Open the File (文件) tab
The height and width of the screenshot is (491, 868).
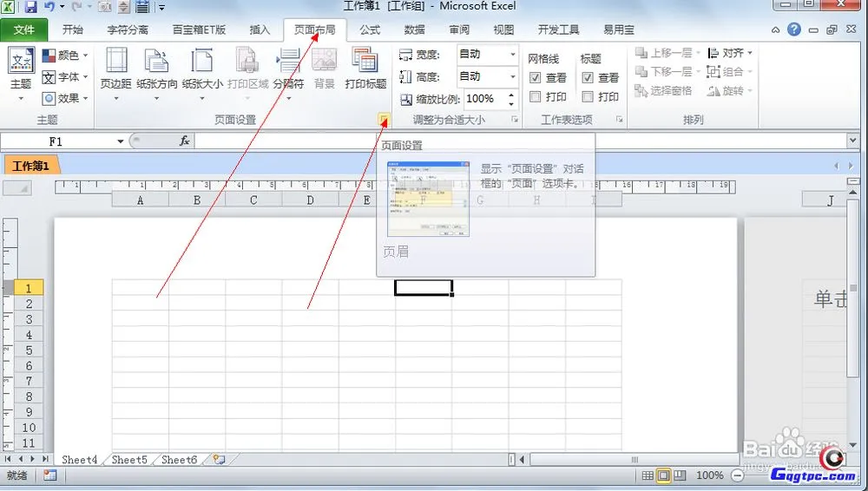click(23, 29)
